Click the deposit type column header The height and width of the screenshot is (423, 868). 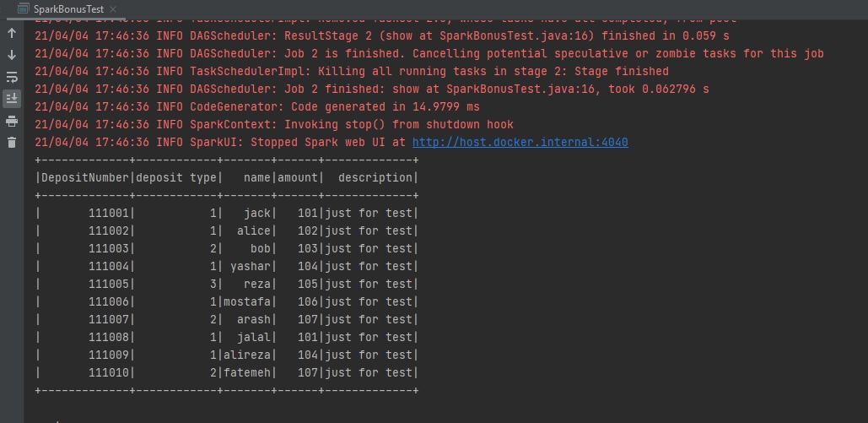coord(175,177)
